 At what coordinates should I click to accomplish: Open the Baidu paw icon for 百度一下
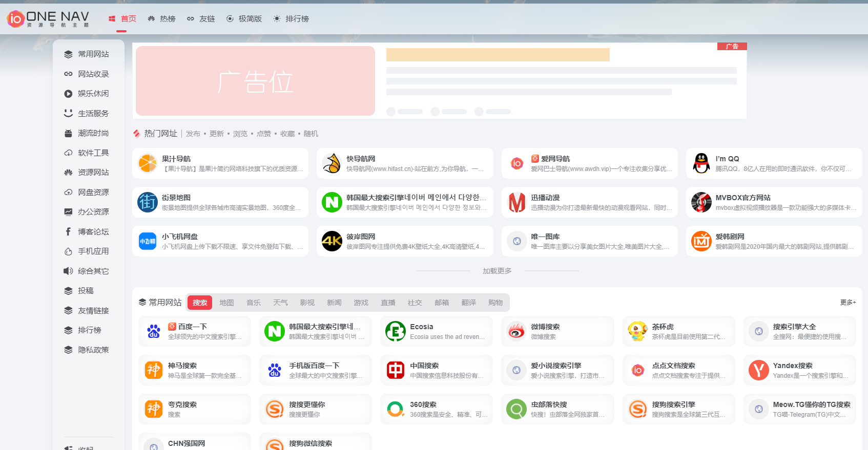[154, 331]
